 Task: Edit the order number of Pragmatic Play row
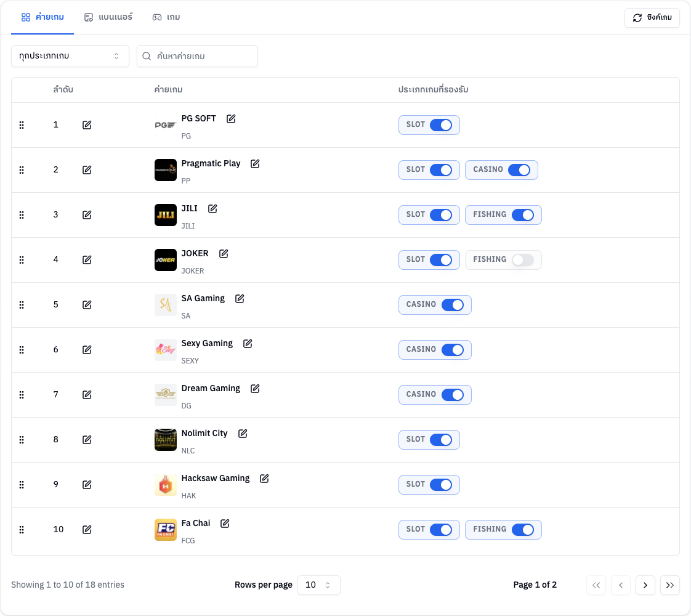[87, 170]
